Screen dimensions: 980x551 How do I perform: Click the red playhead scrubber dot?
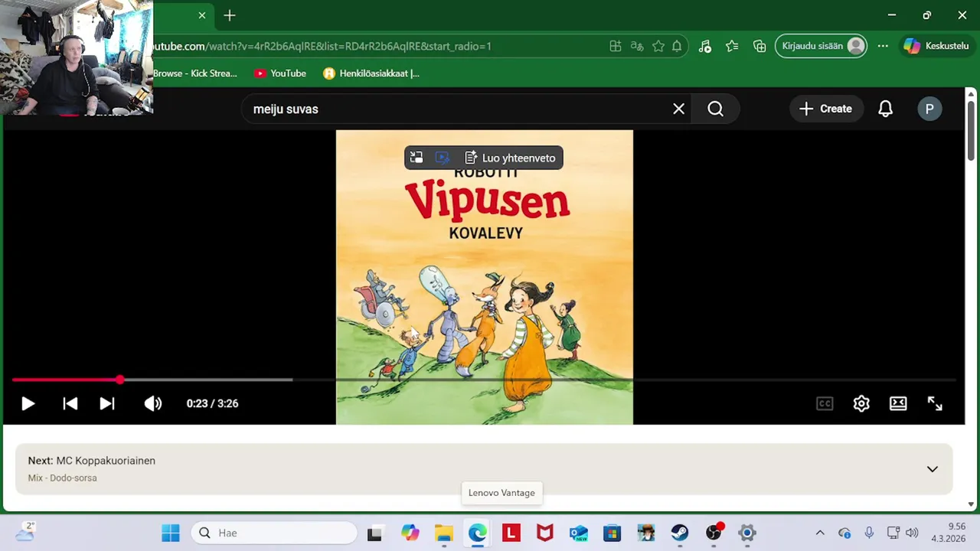pos(120,380)
